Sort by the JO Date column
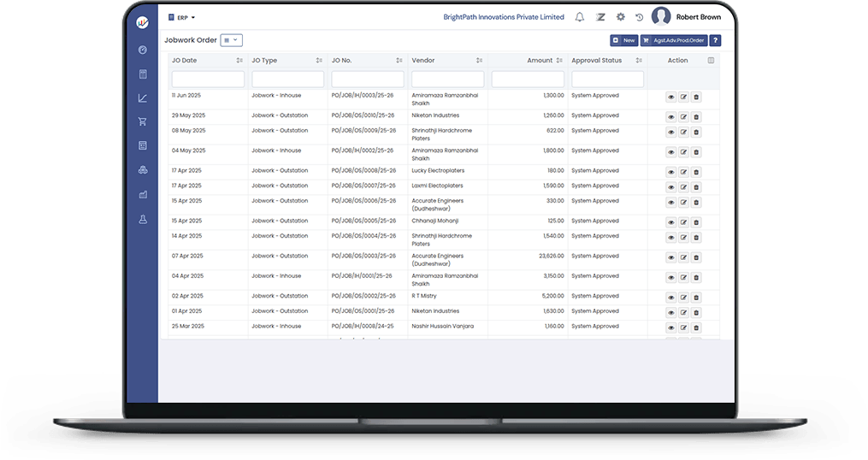 [x=239, y=61]
